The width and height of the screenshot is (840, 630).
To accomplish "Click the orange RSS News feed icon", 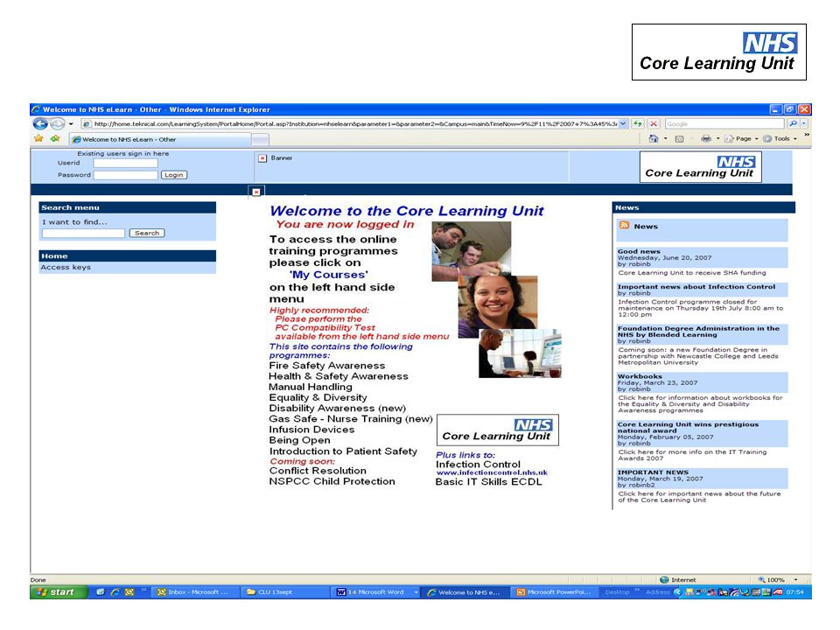I will point(624,226).
